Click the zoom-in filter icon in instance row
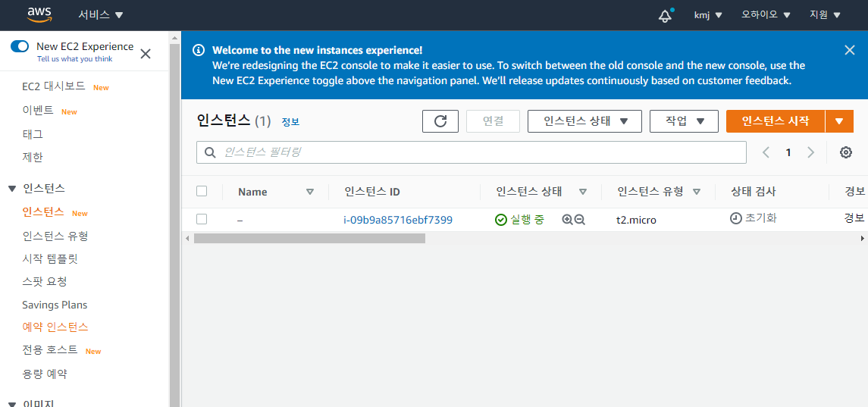The image size is (868, 407). coord(567,220)
